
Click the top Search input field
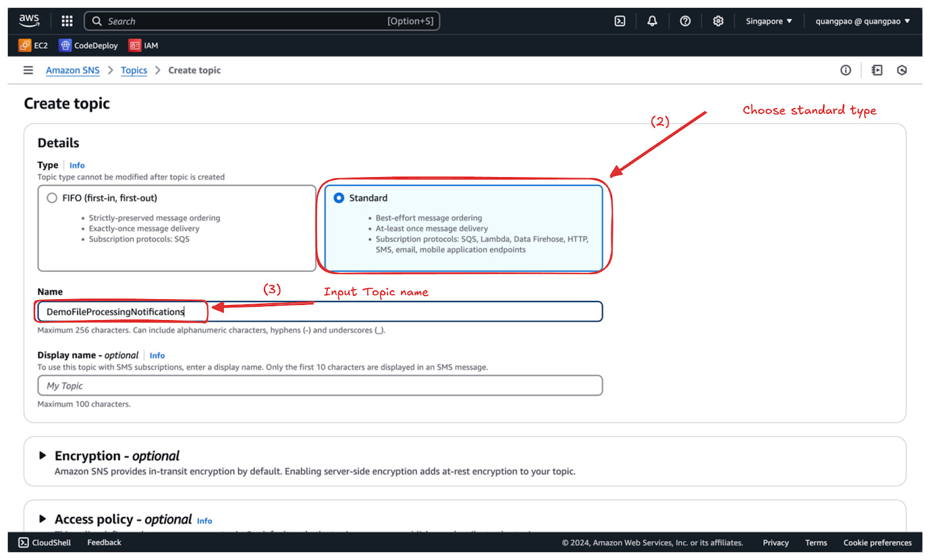coord(262,21)
